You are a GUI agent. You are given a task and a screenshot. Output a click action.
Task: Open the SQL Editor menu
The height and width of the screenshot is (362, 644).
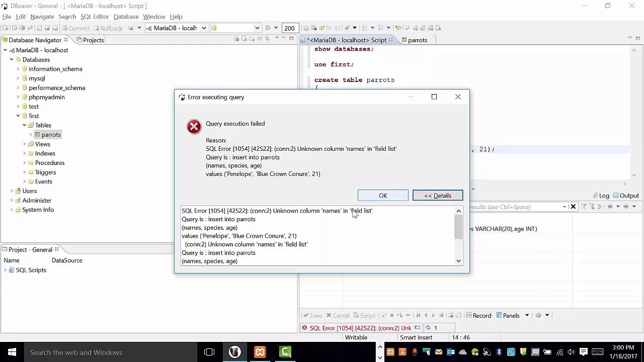(95, 17)
